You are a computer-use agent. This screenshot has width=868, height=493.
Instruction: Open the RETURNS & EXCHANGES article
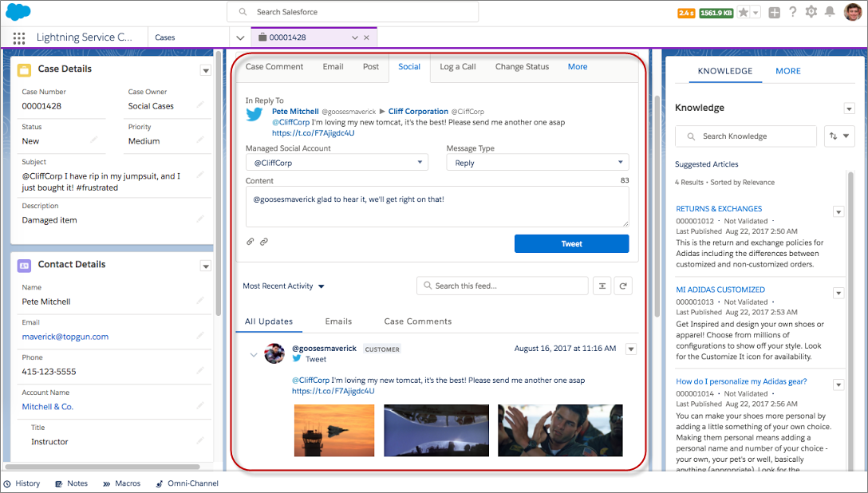[x=719, y=208]
